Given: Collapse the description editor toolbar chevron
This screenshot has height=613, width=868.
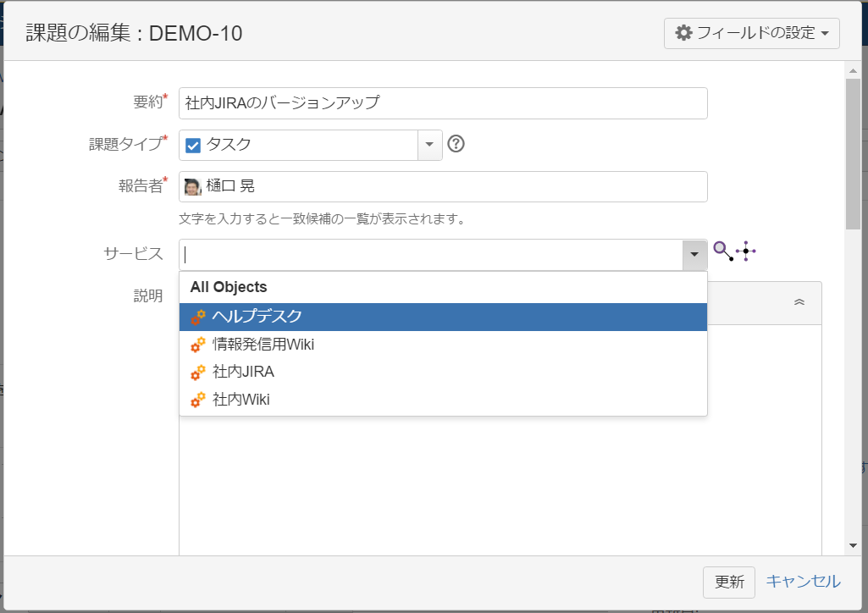Looking at the screenshot, I should (799, 302).
